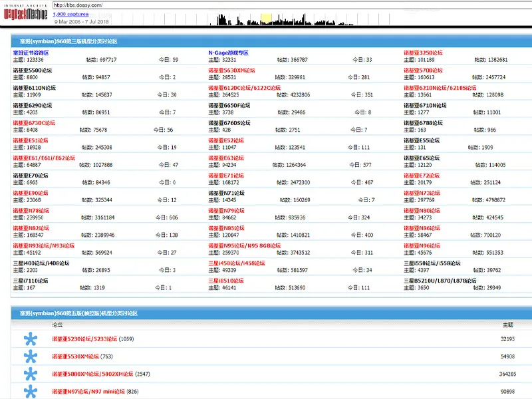The width and height of the screenshot is (532, 399).
Task: Select the Nokia N80 forum
Action: coord(422,211)
